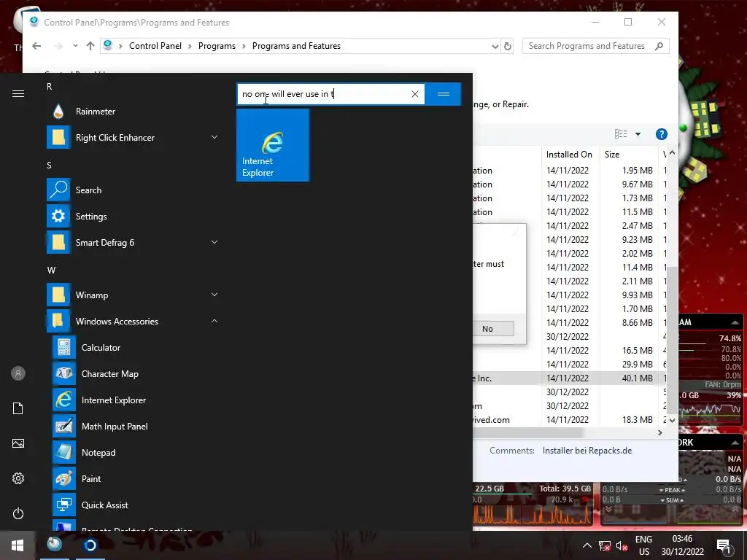
Task: Click the 18.3 MB size cell
Action: pyautogui.click(x=637, y=420)
